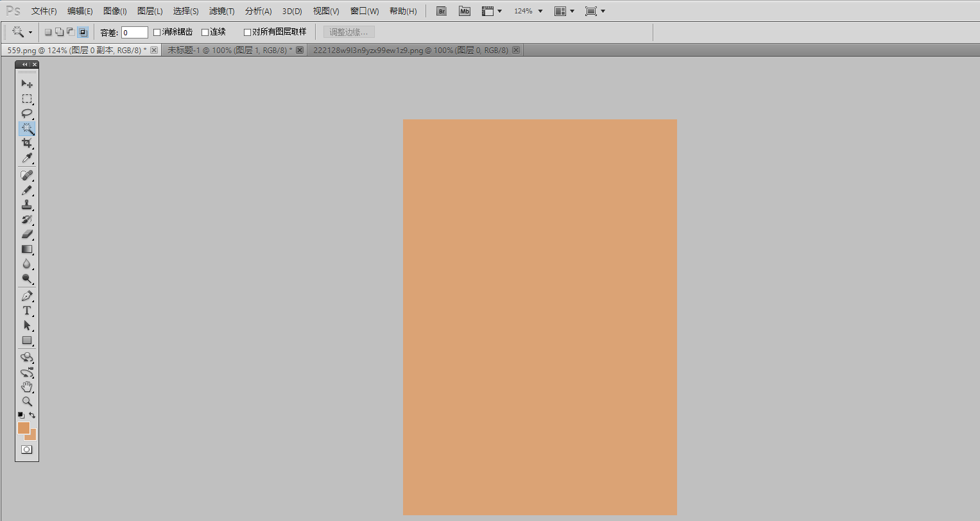Select the Crop tool
Image resolution: width=980 pixels, height=521 pixels.
27,143
